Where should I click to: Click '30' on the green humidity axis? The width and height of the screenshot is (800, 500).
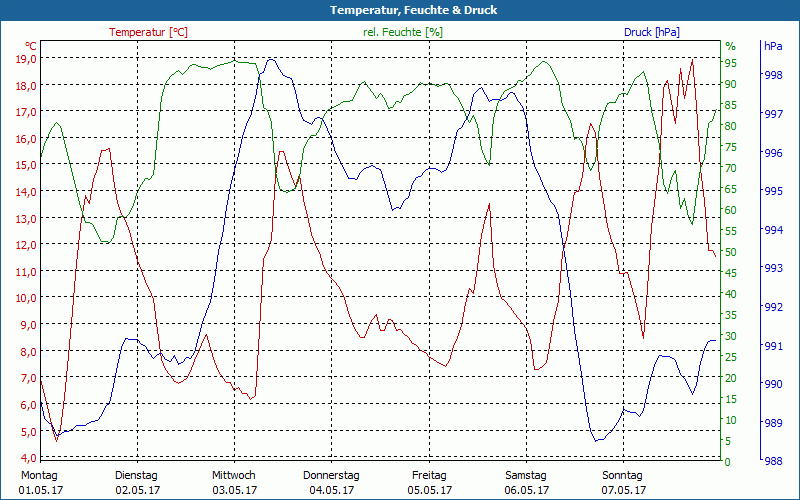click(x=731, y=336)
